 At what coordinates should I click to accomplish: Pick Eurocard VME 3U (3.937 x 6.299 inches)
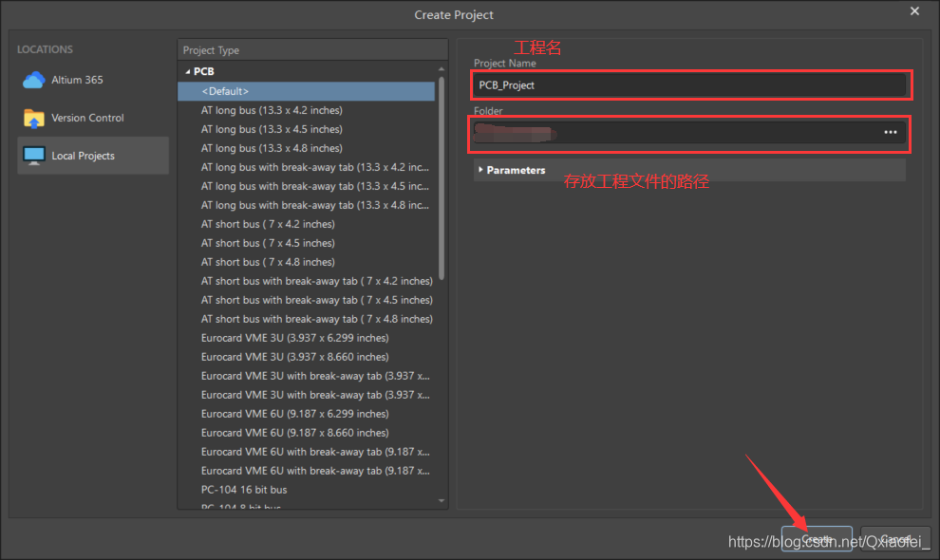294,338
